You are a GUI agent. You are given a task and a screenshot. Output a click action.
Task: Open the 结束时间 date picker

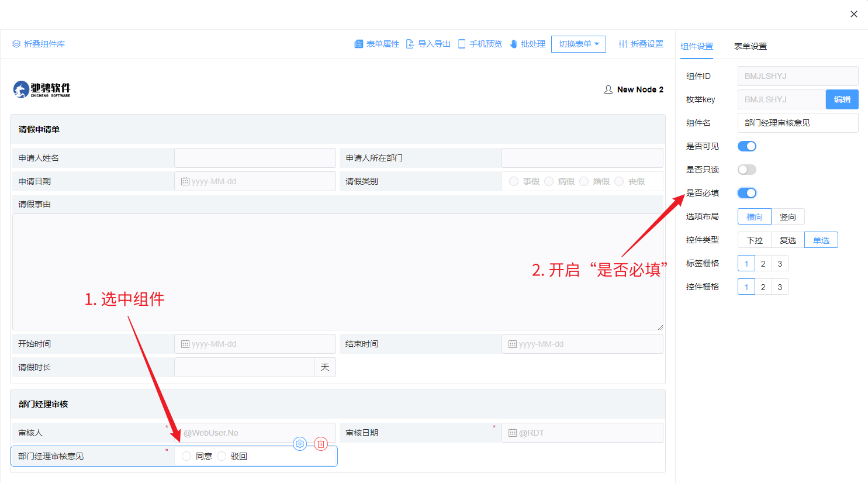click(582, 344)
